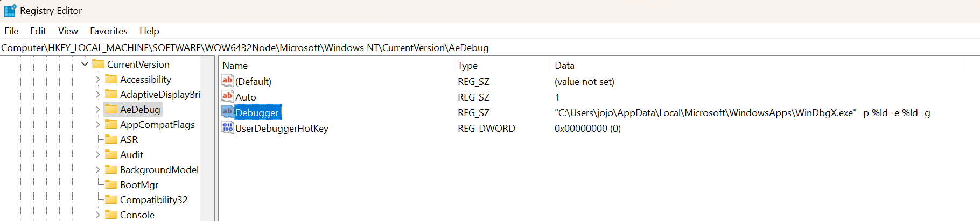The image size is (980, 221).
Task: Click the Compatibility32 folder icon
Action: click(x=111, y=199)
